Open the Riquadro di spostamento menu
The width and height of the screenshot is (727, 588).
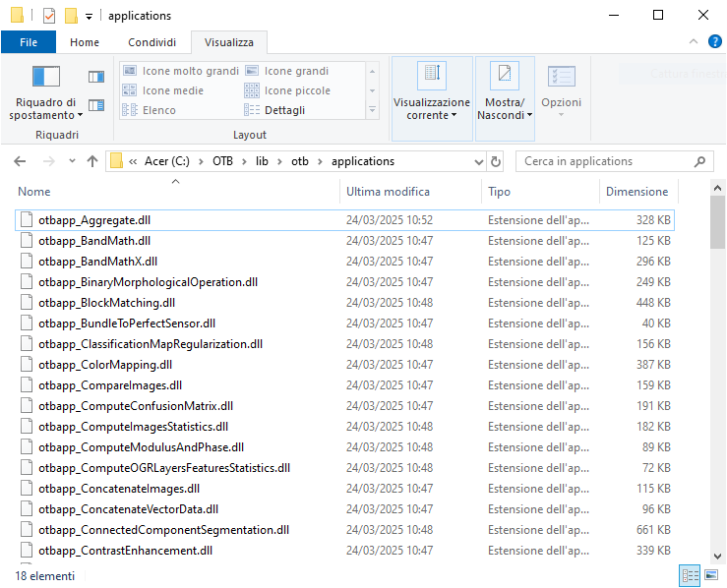click(45, 92)
